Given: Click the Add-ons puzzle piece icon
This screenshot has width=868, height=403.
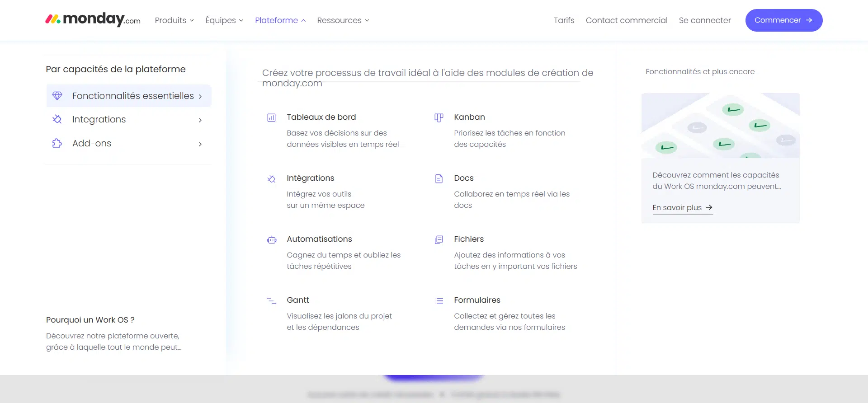Looking at the screenshot, I should (57, 143).
